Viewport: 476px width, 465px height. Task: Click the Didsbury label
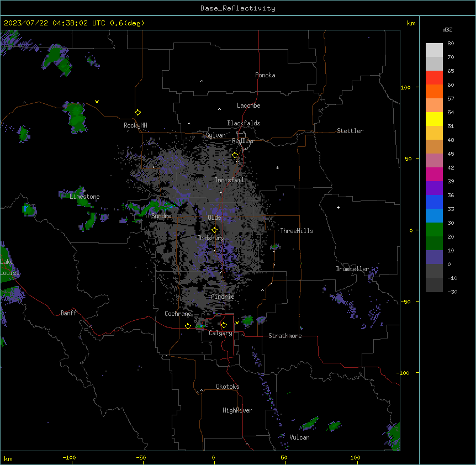[211, 238]
